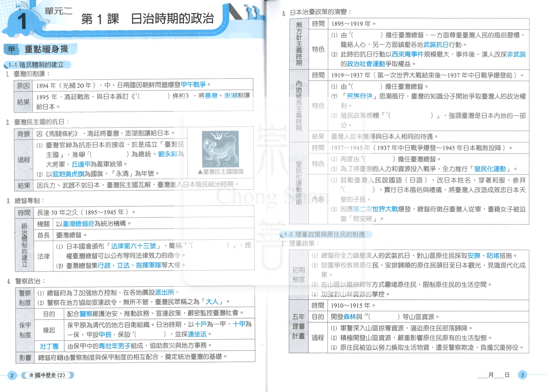The image size is (546, 392).
Task: Click the highlighted 行政、立法、指揮軍隊 text
Action: 129,265
